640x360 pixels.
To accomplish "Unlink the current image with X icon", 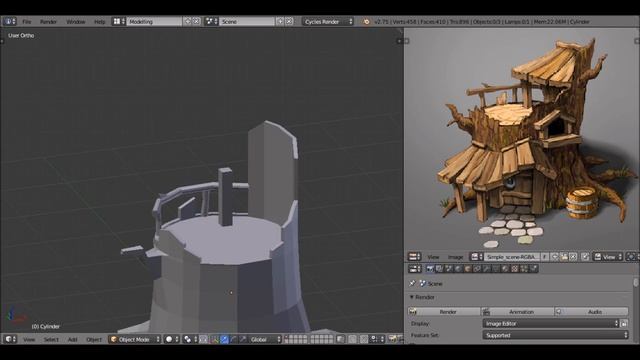I will 573,257.
